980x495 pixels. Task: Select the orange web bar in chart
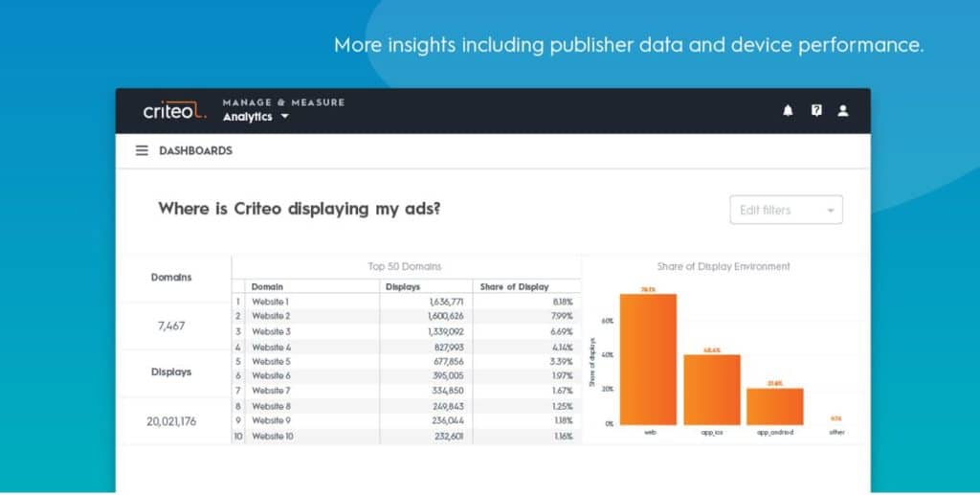pyautogui.click(x=648, y=359)
